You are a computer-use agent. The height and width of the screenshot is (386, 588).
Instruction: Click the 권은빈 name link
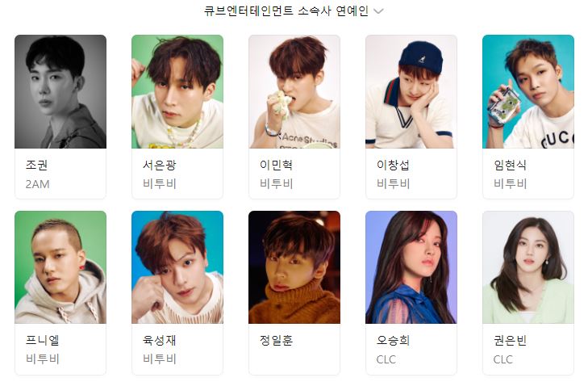click(x=510, y=340)
